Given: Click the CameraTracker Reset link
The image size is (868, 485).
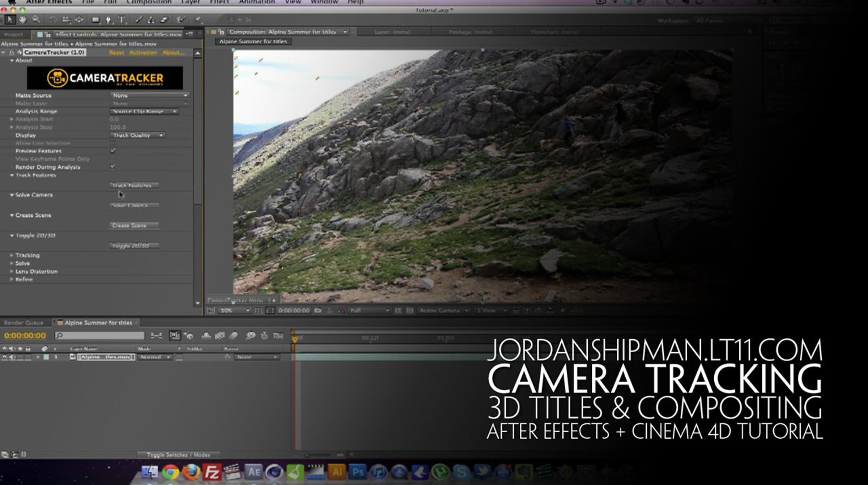Looking at the screenshot, I should [x=116, y=52].
